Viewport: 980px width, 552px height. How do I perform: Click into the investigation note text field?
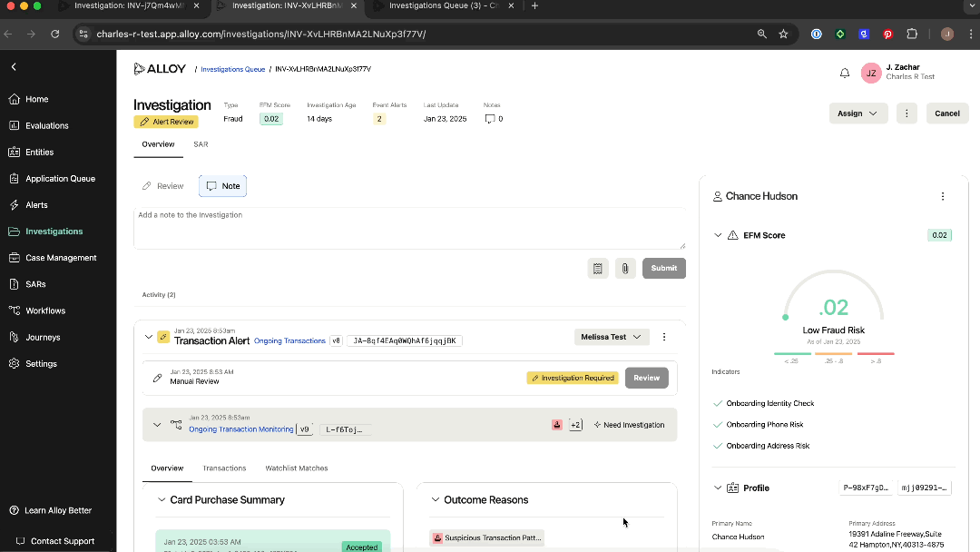click(408, 227)
